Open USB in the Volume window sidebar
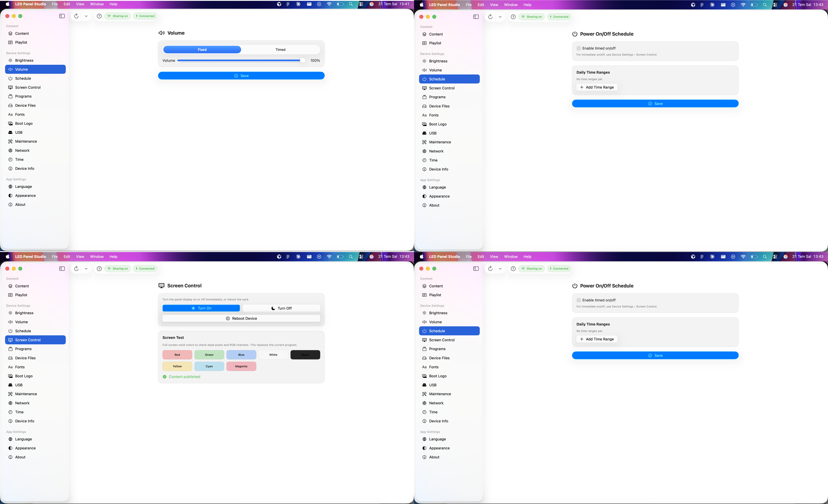The width and height of the screenshot is (828, 504). point(35,132)
